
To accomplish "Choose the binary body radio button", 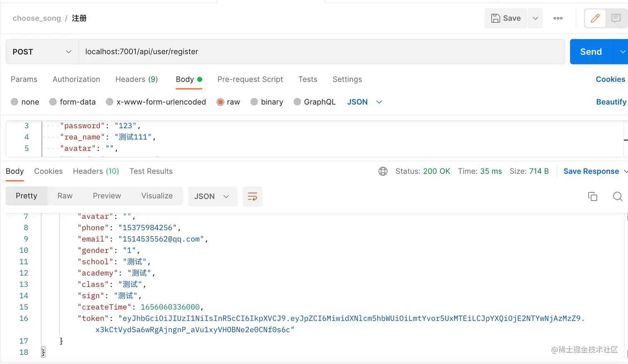I will 254,102.
